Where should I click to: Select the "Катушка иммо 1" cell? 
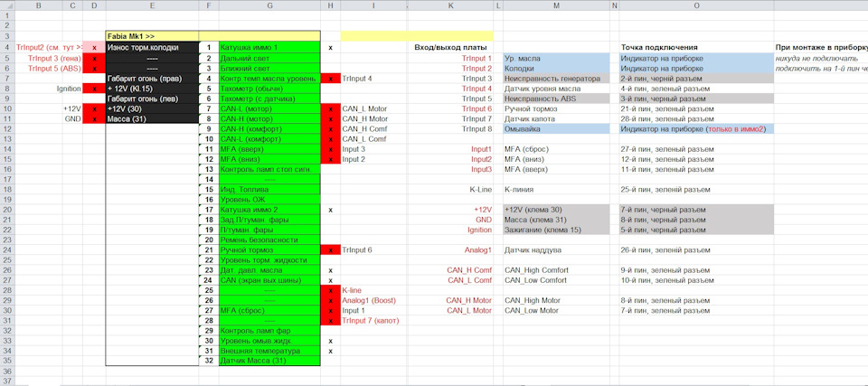[269, 48]
